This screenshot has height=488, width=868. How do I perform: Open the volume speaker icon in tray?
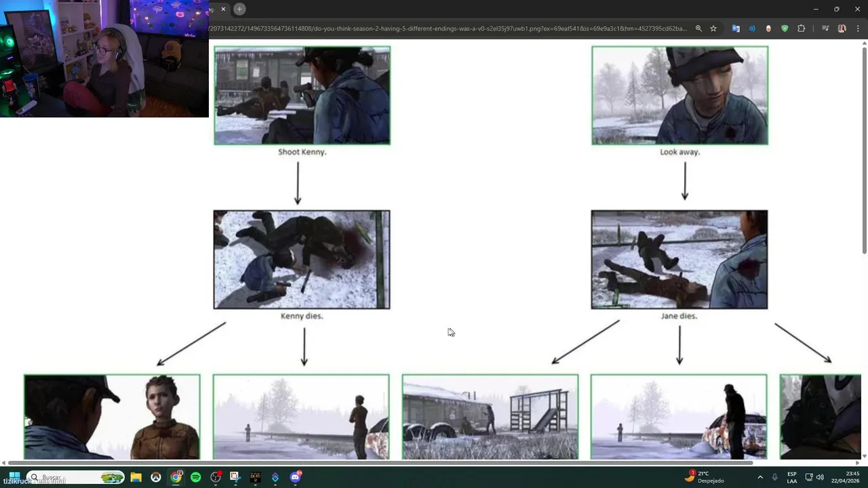tap(820, 477)
